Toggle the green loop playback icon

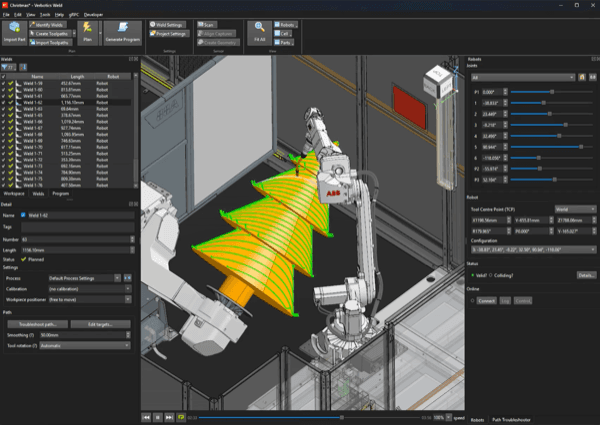(x=181, y=418)
